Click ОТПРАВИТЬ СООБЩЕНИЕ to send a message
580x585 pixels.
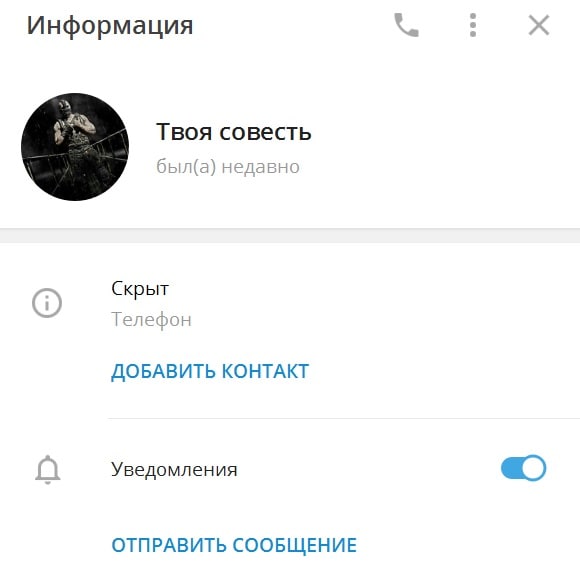pos(234,545)
